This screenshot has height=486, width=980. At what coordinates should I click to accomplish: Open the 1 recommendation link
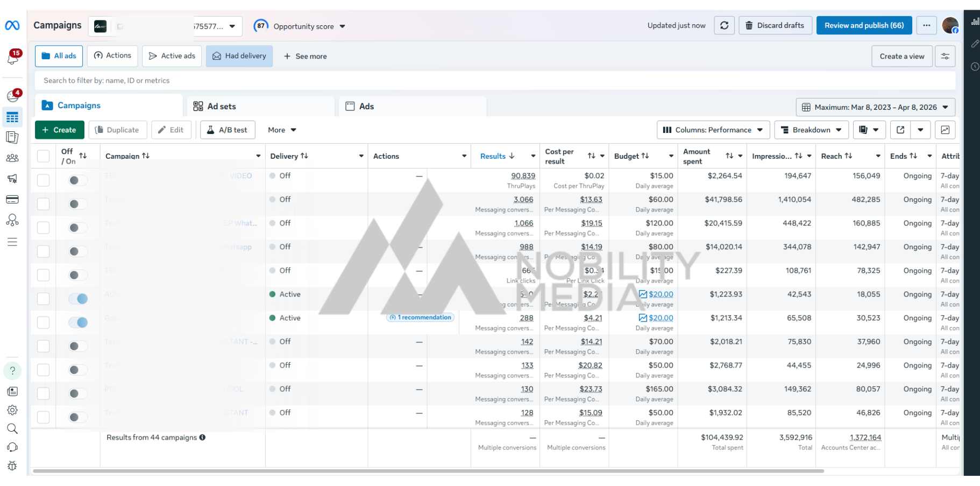[420, 318]
